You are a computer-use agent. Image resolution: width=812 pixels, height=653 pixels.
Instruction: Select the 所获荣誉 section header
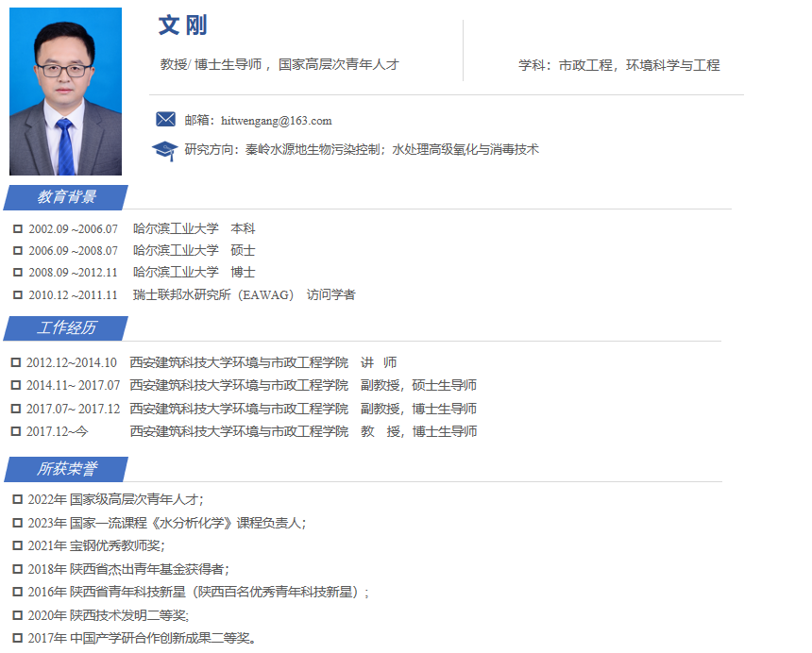click(x=66, y=469)
